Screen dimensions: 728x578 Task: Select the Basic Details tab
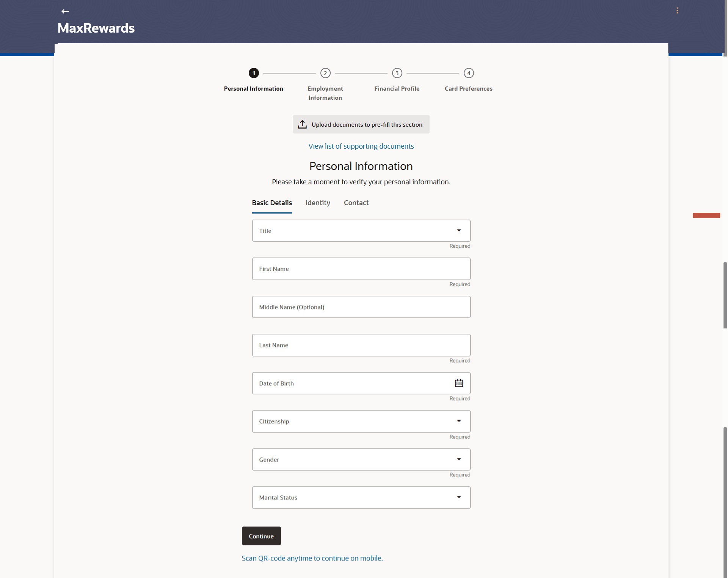tap(272, 203)
